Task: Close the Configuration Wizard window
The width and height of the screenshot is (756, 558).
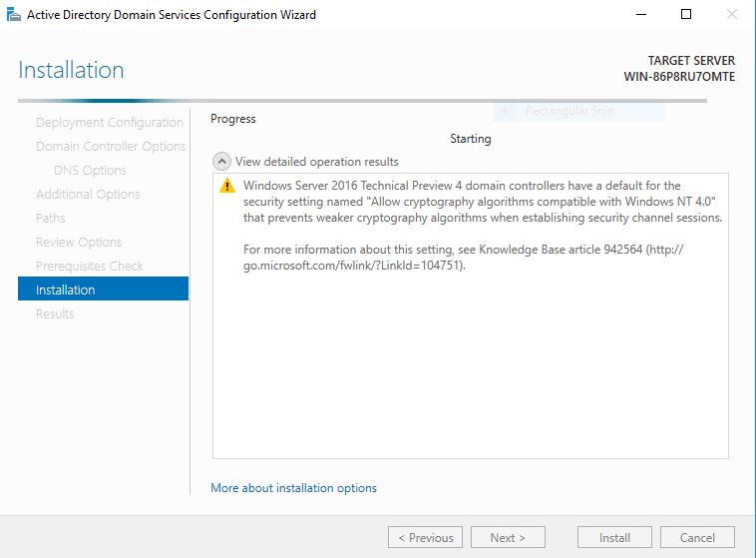Action: coord(732,15)
